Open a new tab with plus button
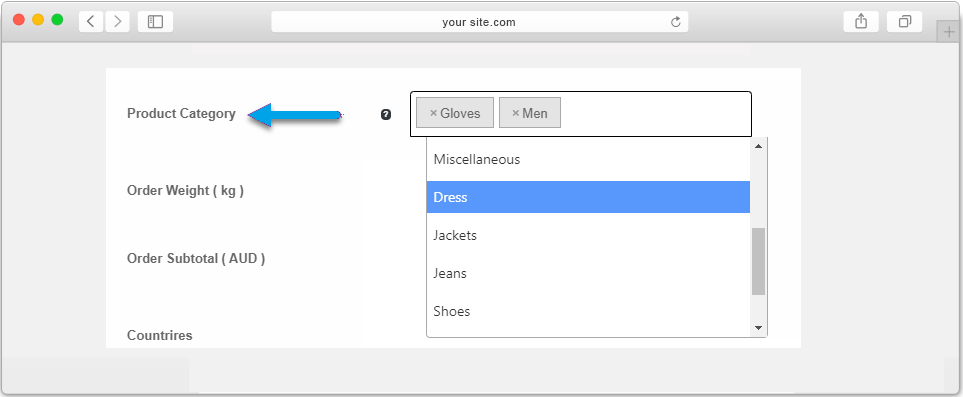Screen dimensions: 963x397 click(949, 32)
